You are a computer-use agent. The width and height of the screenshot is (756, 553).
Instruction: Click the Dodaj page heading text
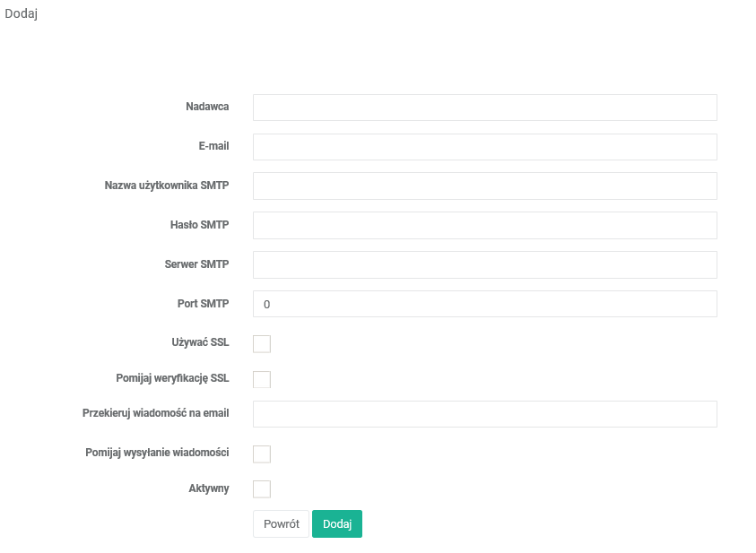coord(21,13)
